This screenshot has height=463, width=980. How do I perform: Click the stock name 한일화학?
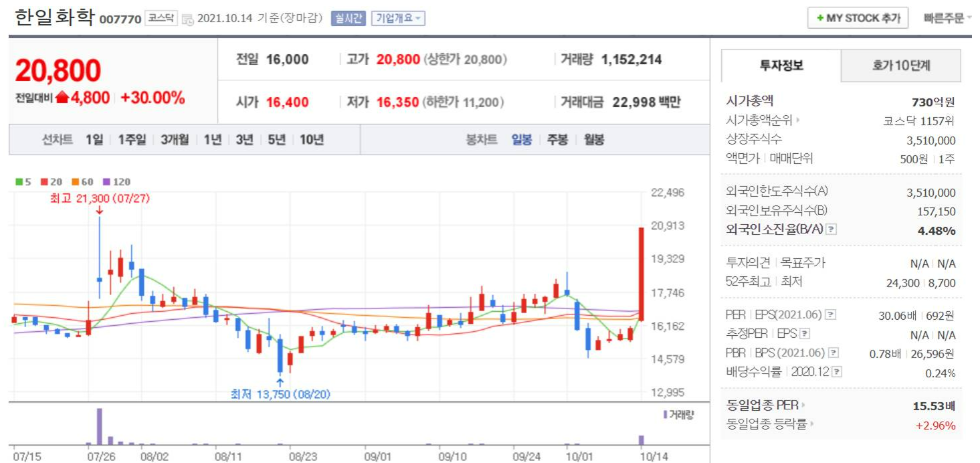(55, 17)
